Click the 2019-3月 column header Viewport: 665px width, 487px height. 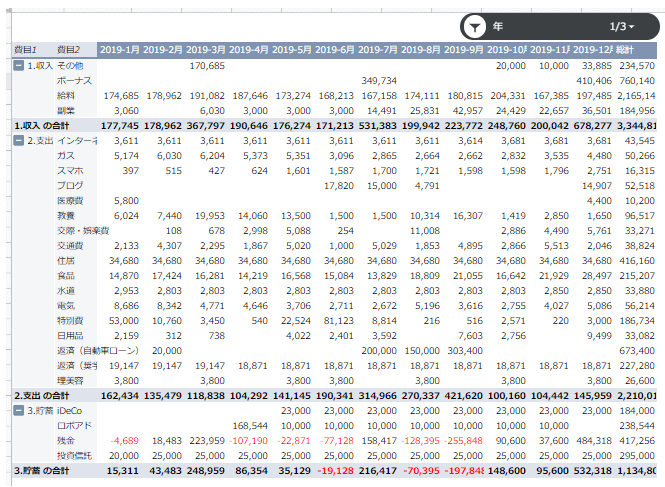206,49
